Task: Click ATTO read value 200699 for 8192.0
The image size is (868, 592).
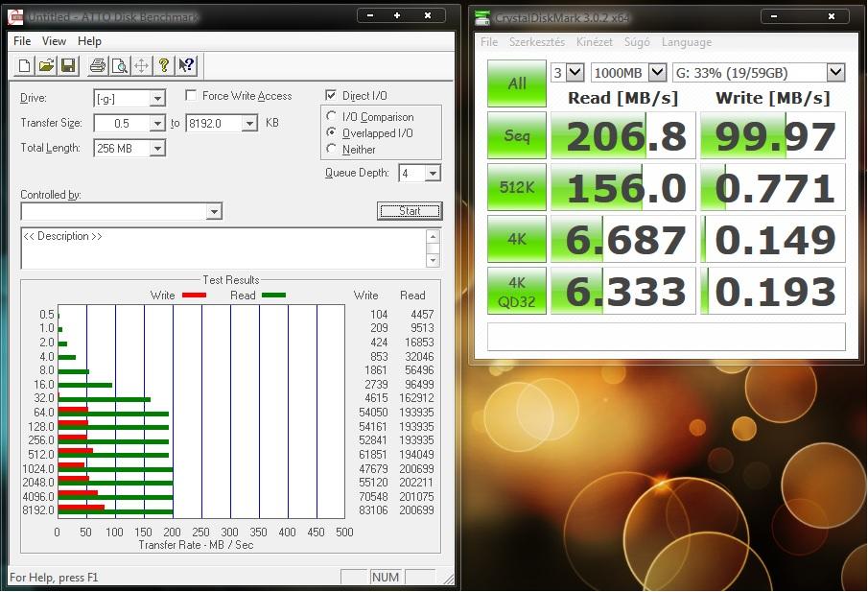Action: point(416,510)
